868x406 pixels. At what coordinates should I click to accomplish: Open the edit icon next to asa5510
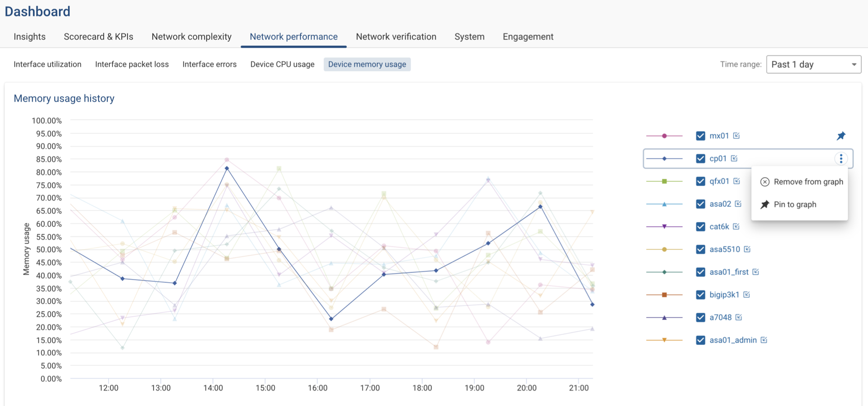tap(747, 249)
